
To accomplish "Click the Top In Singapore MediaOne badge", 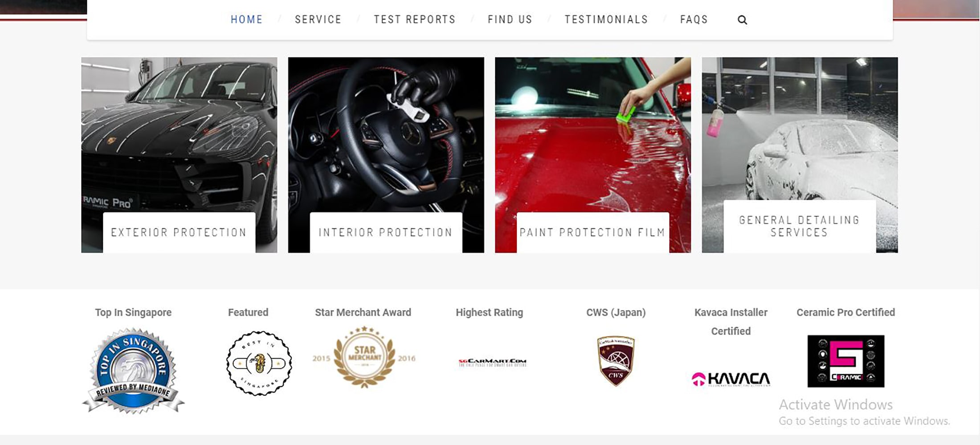I will [133, 371].
